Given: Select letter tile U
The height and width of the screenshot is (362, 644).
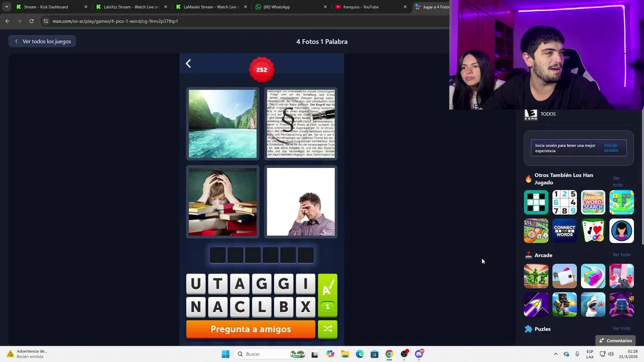Looking at the screenshot, I should [196, 284].
